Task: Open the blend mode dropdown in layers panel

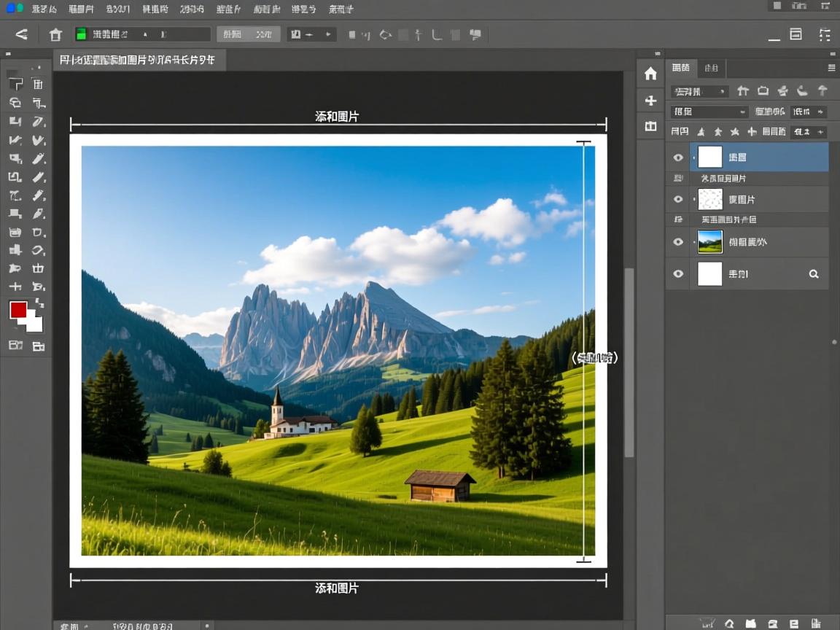Action: [709, 112]
